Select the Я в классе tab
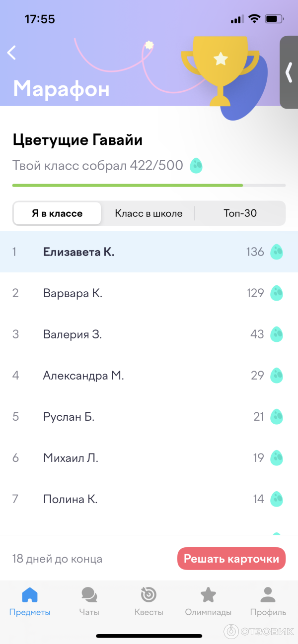298x644 pixels. point(57,213)
